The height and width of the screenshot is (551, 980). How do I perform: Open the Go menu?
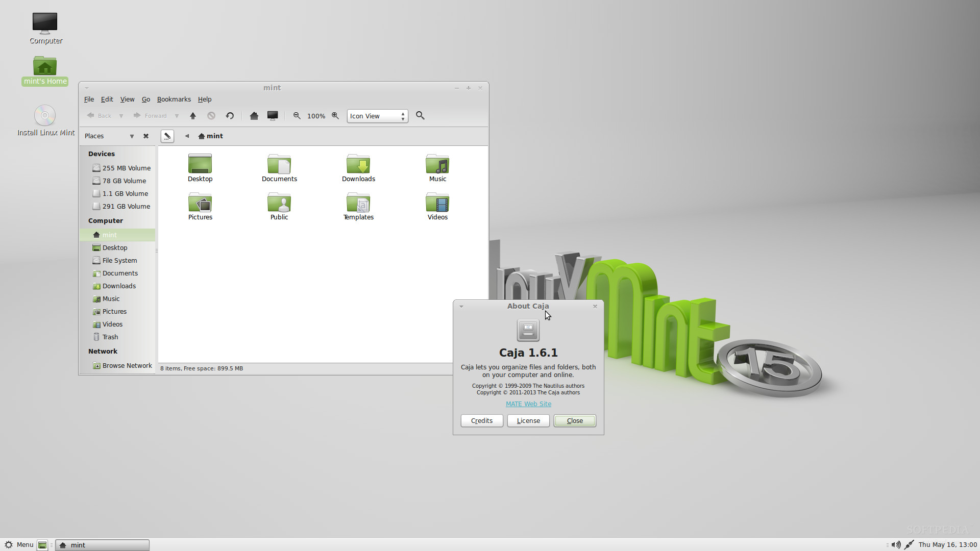pyautogui.click(x=146, y=99)
